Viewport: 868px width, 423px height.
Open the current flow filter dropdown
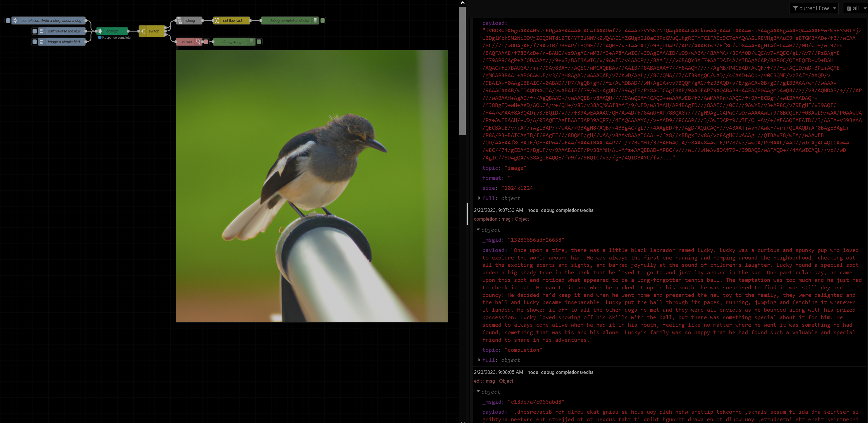pyautogui.click(x=814, y=9)
